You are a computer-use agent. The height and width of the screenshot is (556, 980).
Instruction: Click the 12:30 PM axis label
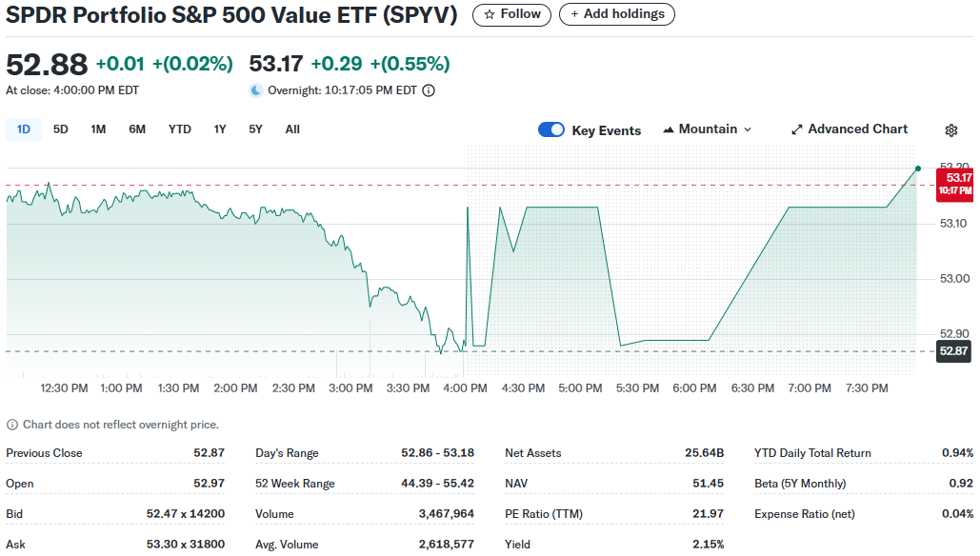(65, 388)
